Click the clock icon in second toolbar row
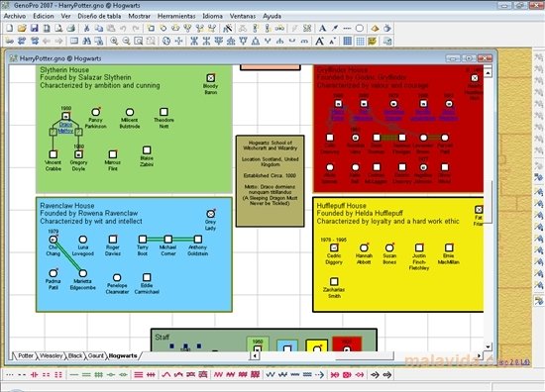 point(166,41)
